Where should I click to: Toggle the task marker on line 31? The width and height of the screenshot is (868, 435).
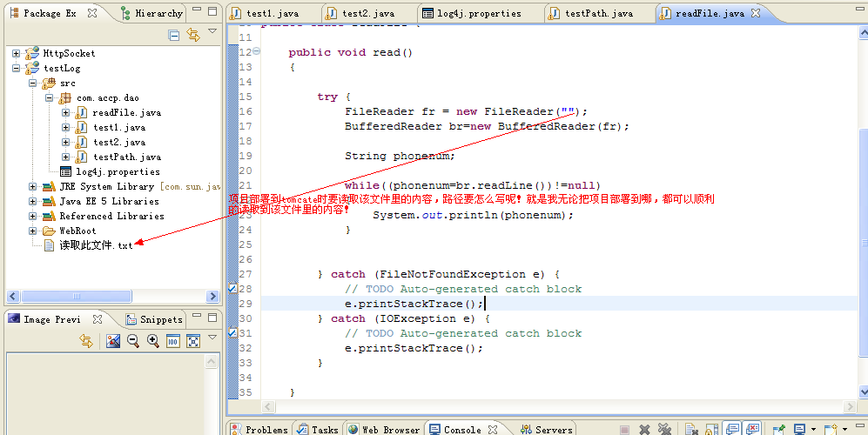point(232,332)
